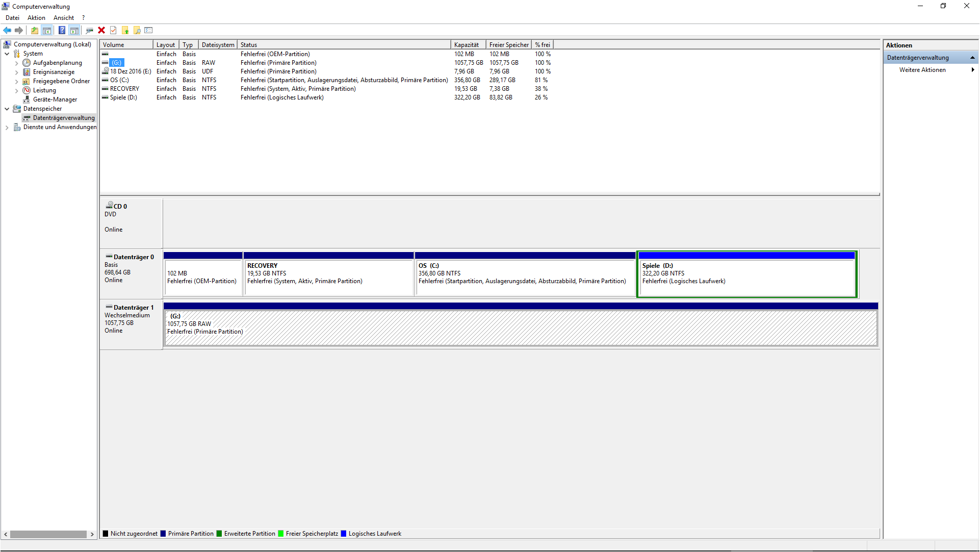The width and height of the screenshot is (980, 552).
Task: Click the blue Back arrow toolbar icon
Action: [x=7, y=31]
